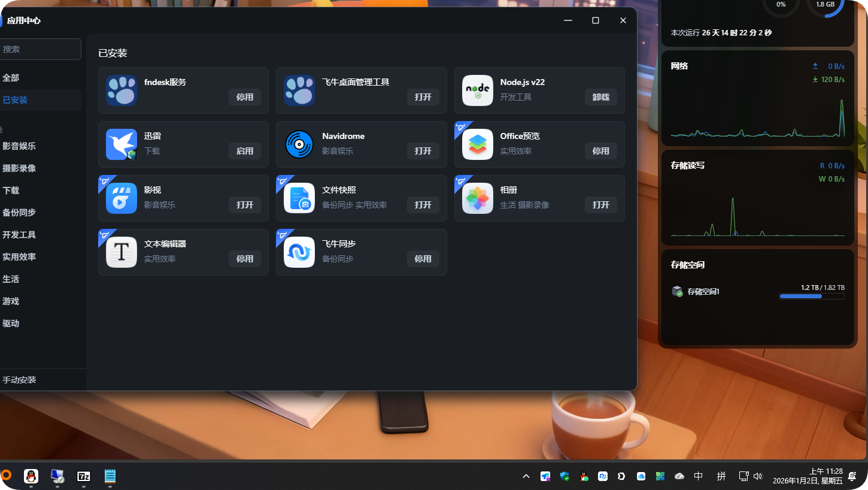Show hidden system tray icons

(x=526, y=476)
